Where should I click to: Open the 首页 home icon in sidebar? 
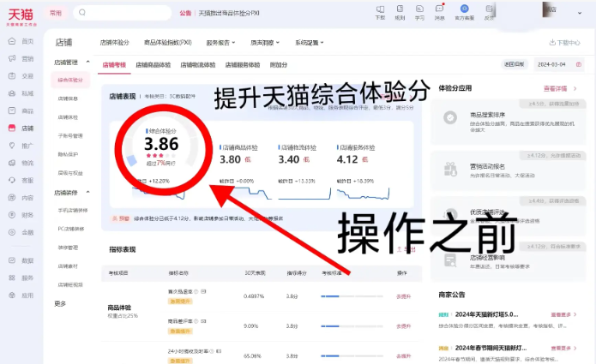[x=12, y=41]
